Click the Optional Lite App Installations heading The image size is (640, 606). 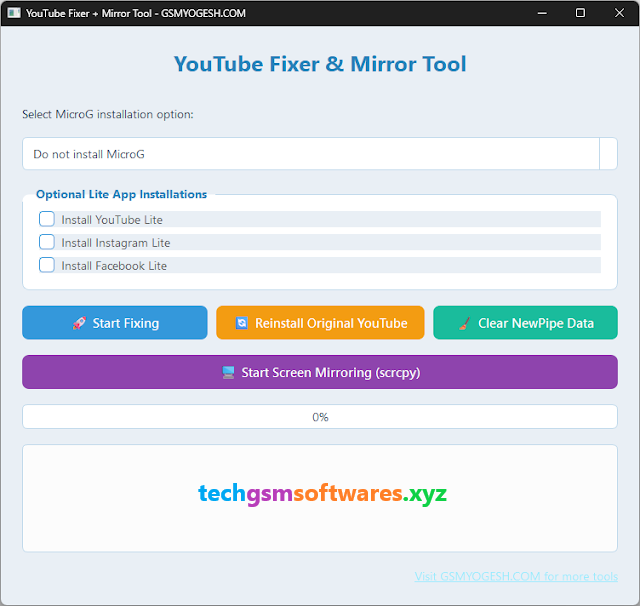click(x=122, y=194)
